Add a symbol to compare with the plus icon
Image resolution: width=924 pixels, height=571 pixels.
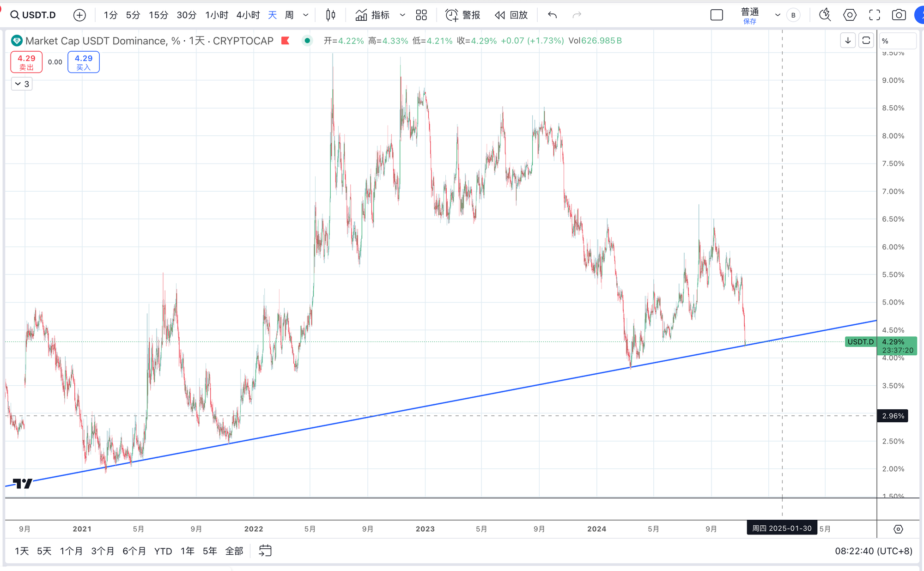click(x=79, y=15)
